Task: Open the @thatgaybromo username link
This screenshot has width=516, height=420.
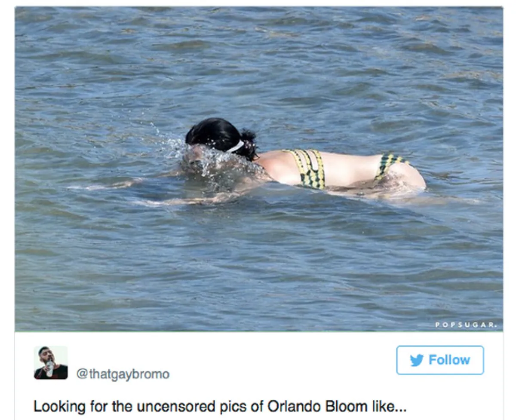Action: [x=123, y=374]
